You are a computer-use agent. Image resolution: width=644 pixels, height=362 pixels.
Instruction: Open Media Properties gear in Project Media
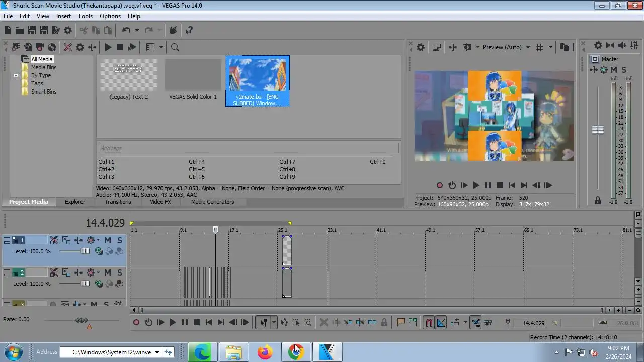tap(80, 47)
